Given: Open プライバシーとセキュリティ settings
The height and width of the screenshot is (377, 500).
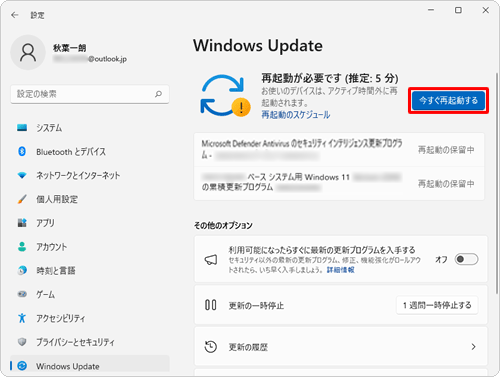Looking at the screenshot, I should 90,342.
